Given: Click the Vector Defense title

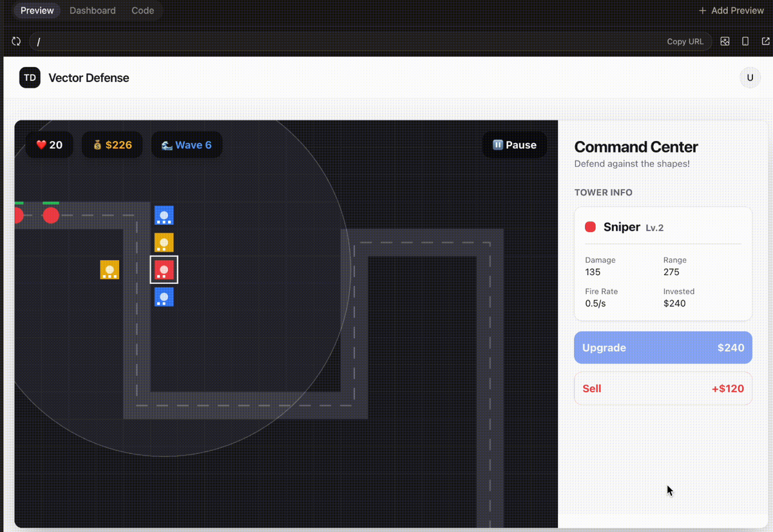Looking at the screenshot, I should click(89, 78).
